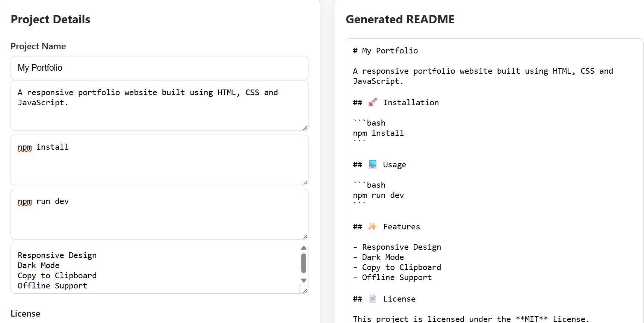Click "npm run dev" line in generated README
This screenshot has width=644, height=323.
(378, 195)
